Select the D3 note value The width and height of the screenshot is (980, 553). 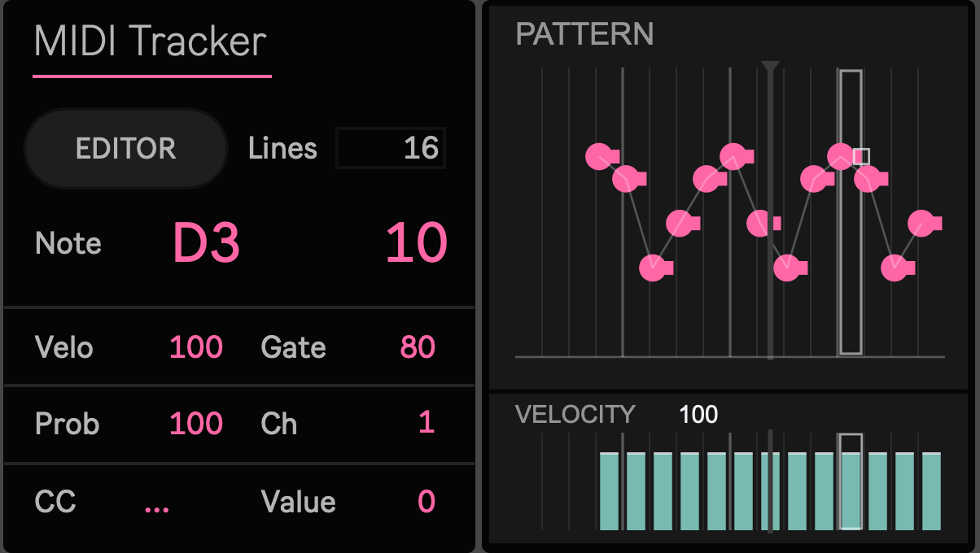[206, 243]
